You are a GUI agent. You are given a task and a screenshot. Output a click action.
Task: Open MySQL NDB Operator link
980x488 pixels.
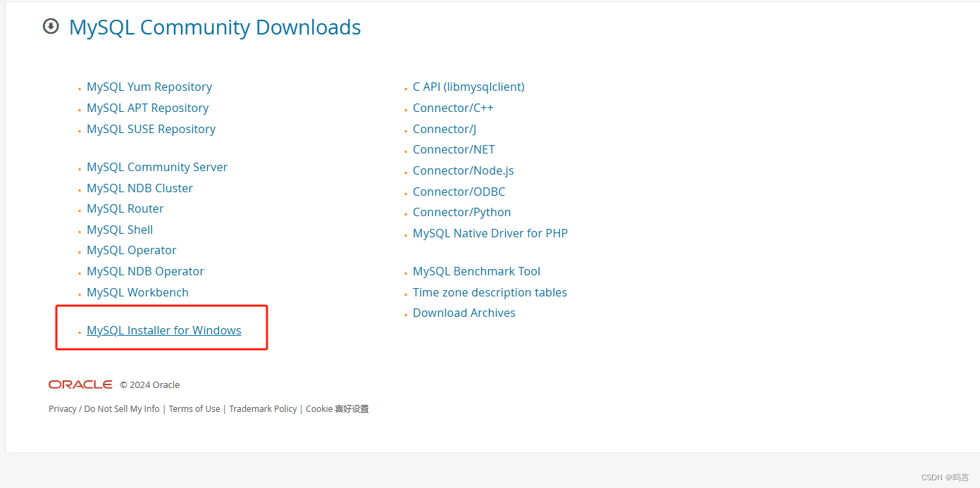click(x=145, y=271)
